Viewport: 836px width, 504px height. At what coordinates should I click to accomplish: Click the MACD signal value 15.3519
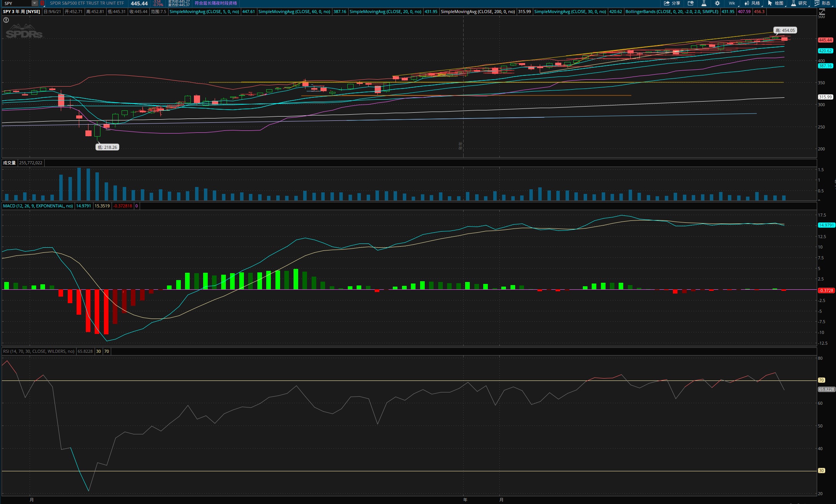click(102, 206)
